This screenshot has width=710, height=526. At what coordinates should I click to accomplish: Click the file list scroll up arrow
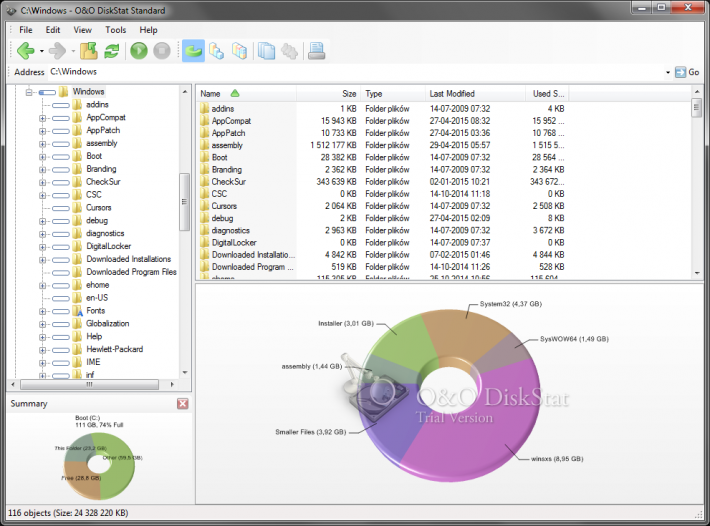point(697,92)
